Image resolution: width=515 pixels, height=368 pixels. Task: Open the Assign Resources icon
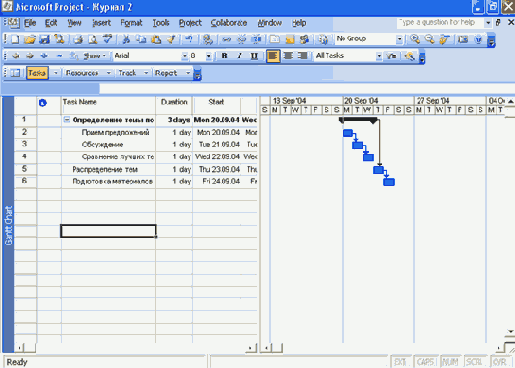click(x=304, y=39)
